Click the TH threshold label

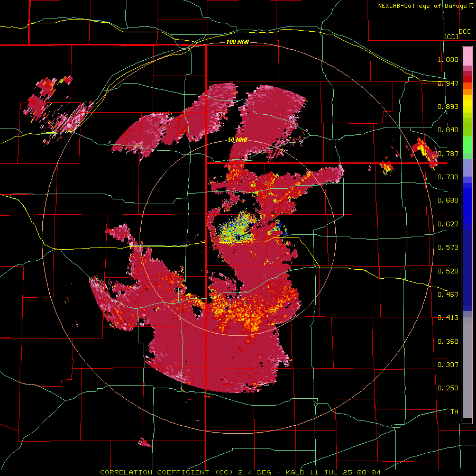click(454, 412)
